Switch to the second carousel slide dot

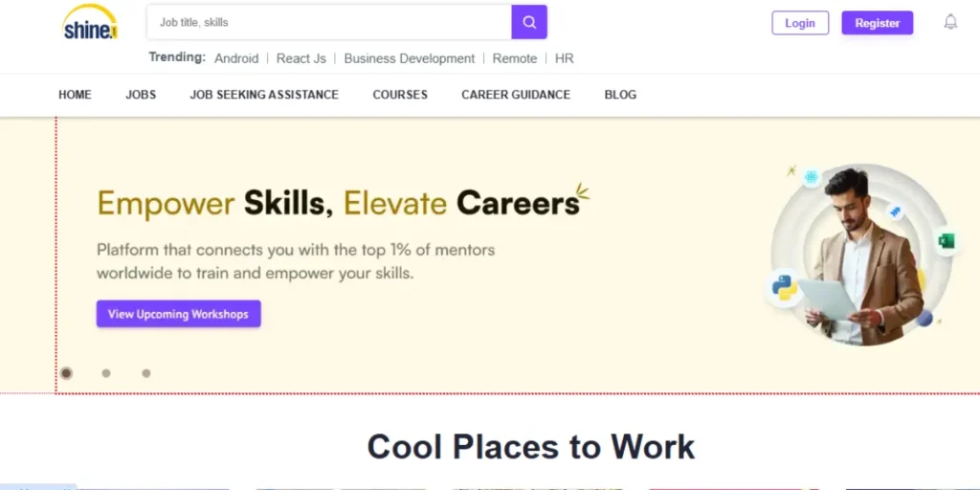click(x=106, y=373)
